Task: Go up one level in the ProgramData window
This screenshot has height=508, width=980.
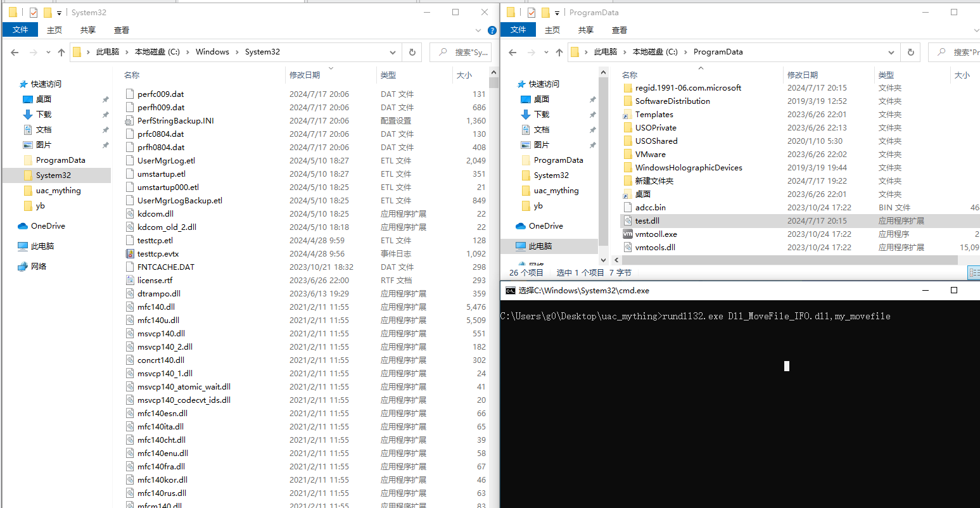Action: (x=559, y=53)
